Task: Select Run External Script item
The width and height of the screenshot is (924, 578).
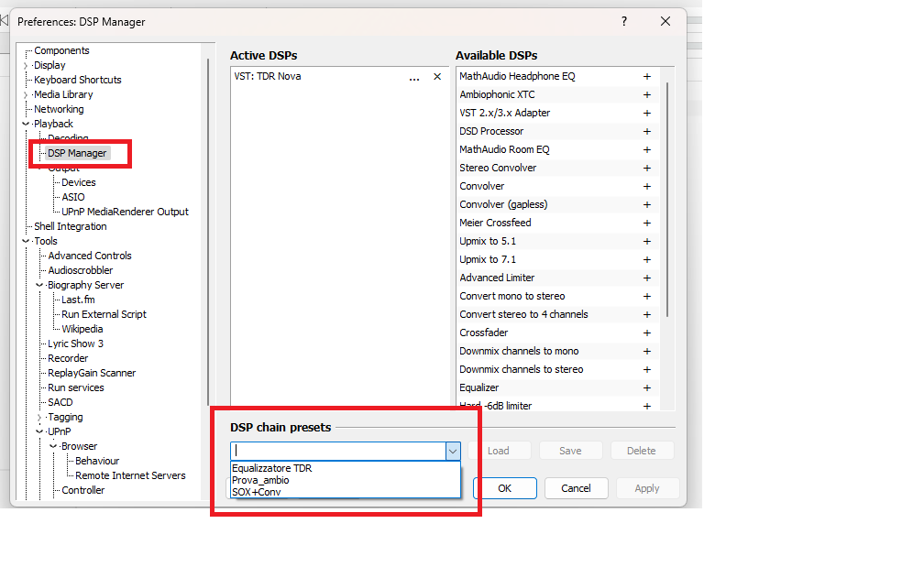Action: point(104,314)
